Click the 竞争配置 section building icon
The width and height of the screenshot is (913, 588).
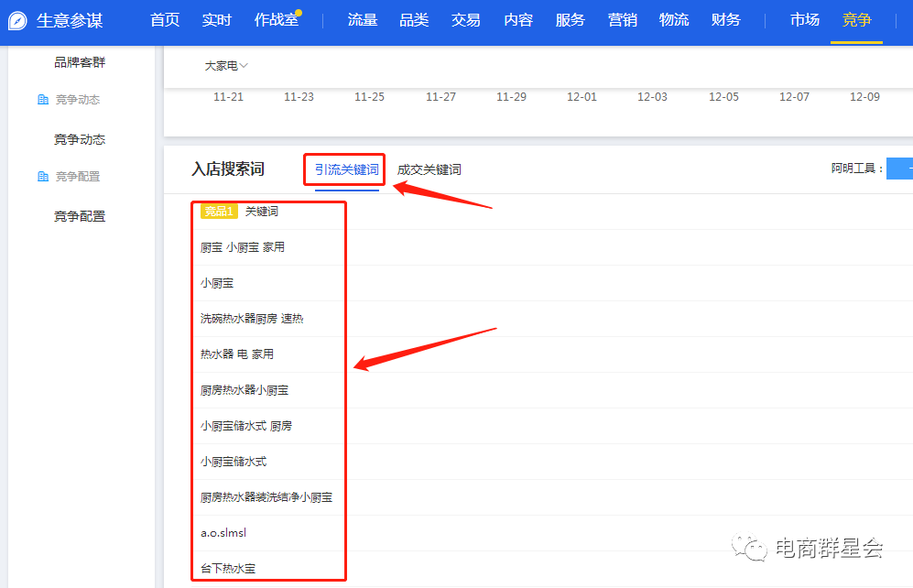pyautogui.click(x=43, y=177)
